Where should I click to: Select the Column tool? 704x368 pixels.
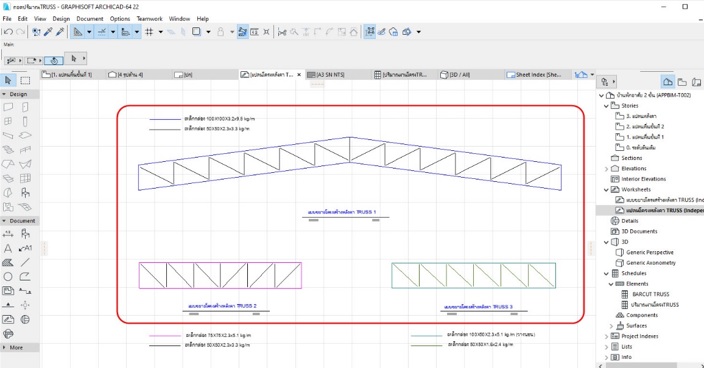[25, 121]
